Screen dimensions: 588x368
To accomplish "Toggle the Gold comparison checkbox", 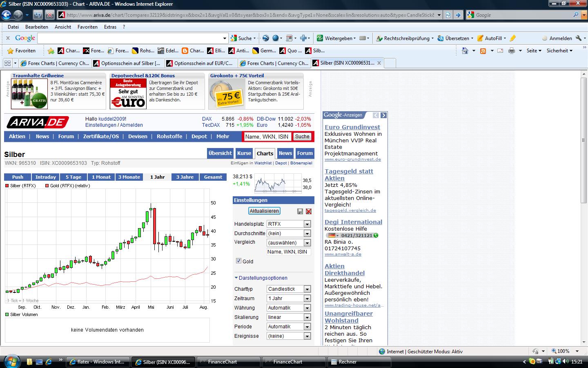I will tap(238, 261).
